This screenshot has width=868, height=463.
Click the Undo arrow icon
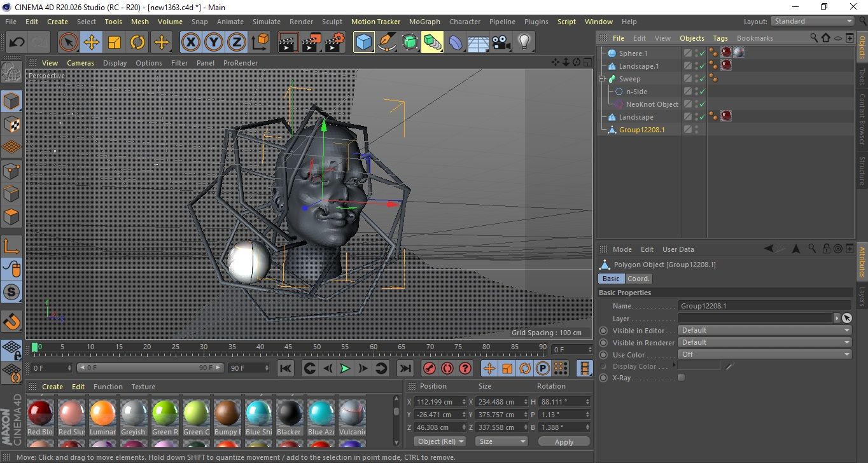[17, 43]
